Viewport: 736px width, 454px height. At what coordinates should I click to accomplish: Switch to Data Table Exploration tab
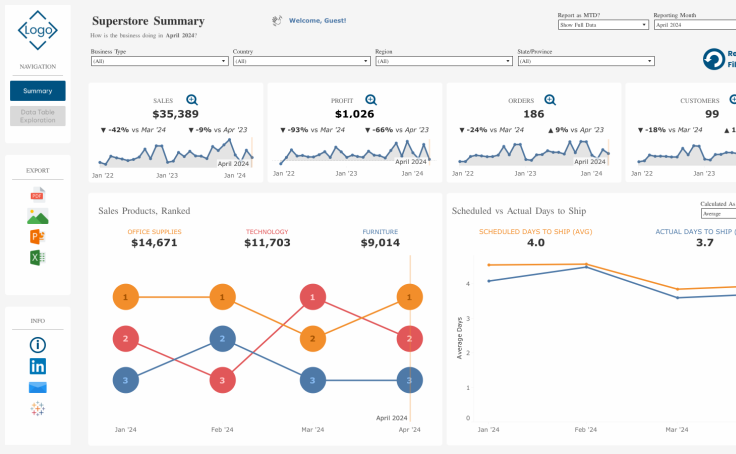point(38,116)
